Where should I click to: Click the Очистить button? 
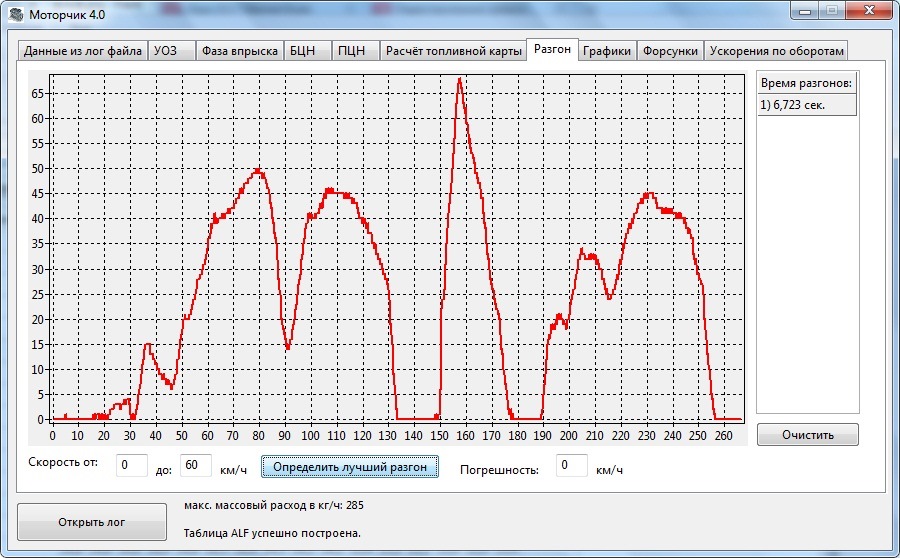[808, 435]
